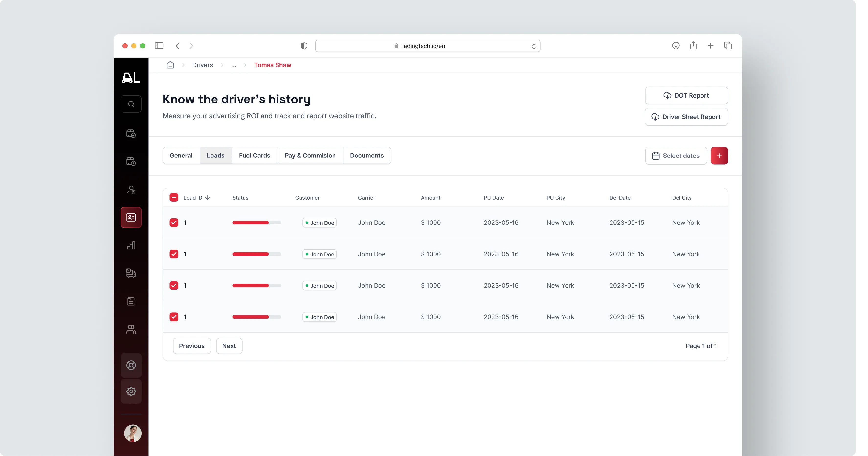Switch to the Fuel Cards tab

[254, 155]
